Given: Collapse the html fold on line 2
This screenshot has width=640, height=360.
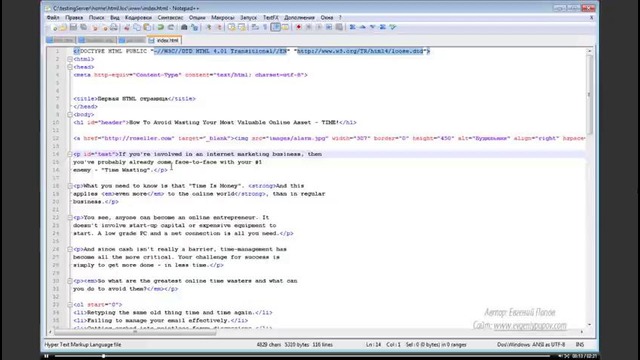Looking at the screenshot, I should 70,59.
